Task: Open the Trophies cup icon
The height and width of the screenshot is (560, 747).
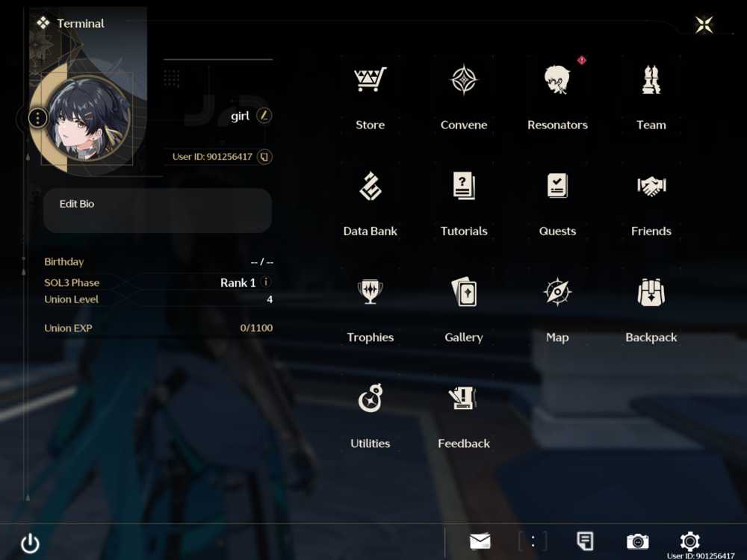Action: pos(371,292)
